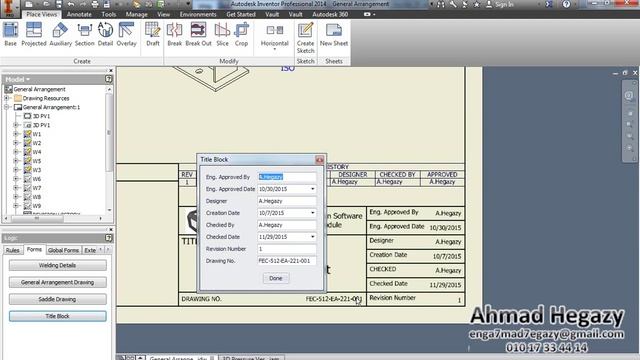The height and width of the screenshot is (360, 640).
Task: Click the Welding Details form button
Action: (x=58, y=265)
